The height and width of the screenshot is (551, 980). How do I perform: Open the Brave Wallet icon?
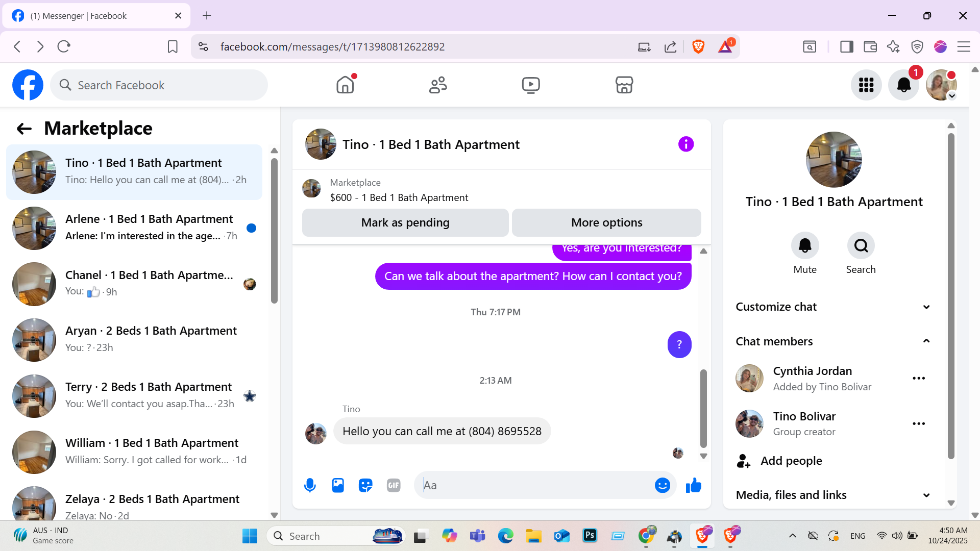click(x=870, y=47)
